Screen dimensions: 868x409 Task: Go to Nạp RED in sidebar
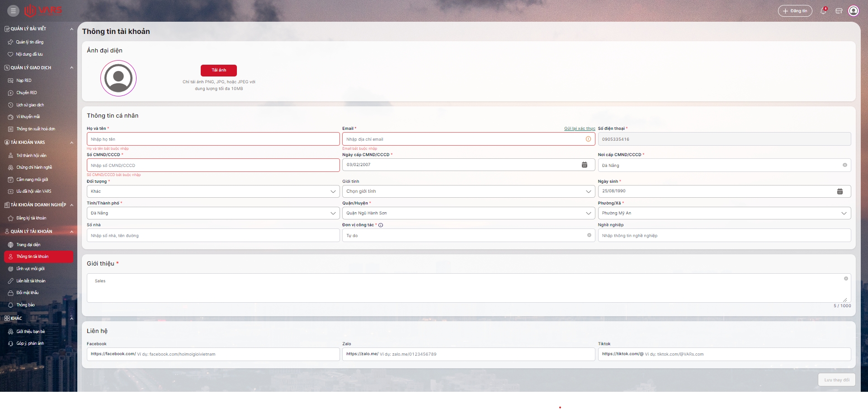click(x=24, y=81)
